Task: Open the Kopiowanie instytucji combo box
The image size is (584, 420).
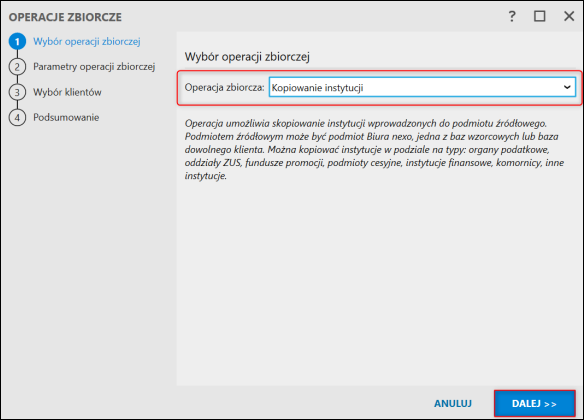Action: coord(422,88)
